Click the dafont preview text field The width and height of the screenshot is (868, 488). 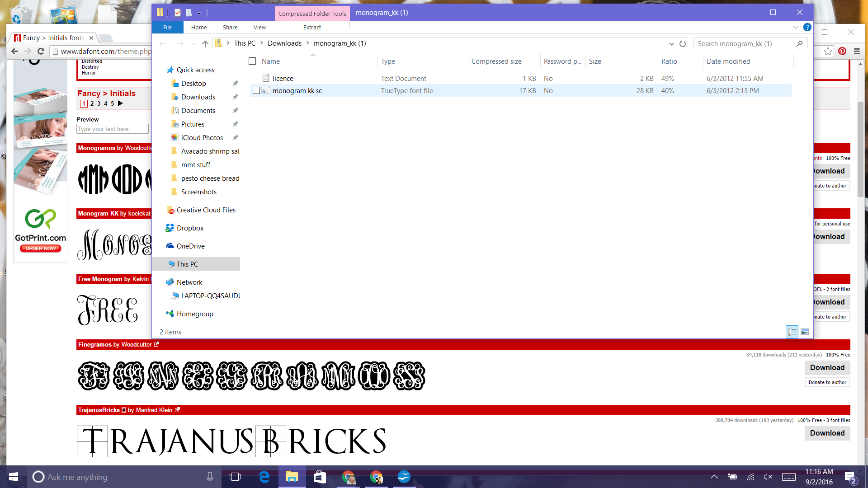tap(112, 129)
